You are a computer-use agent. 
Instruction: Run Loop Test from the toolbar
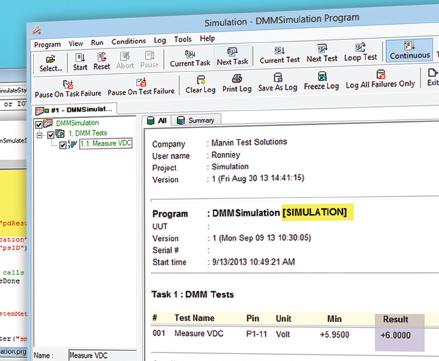(x=360, y=52)
